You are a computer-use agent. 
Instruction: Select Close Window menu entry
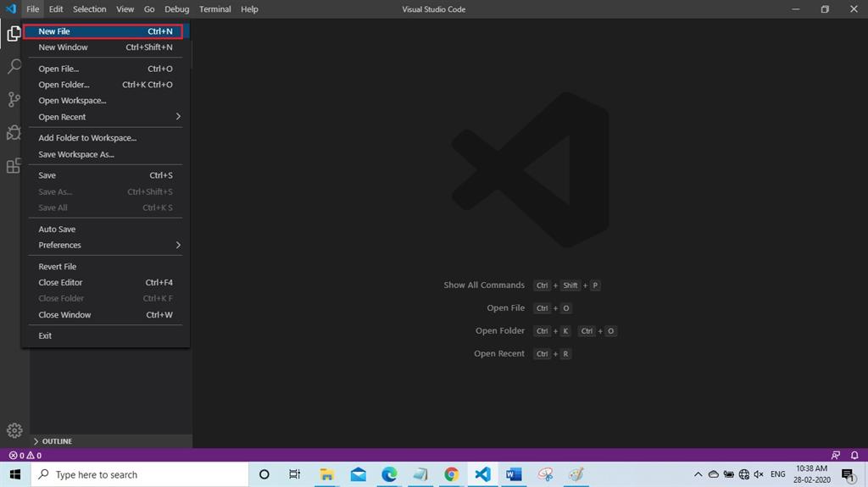tap(105, 314)
